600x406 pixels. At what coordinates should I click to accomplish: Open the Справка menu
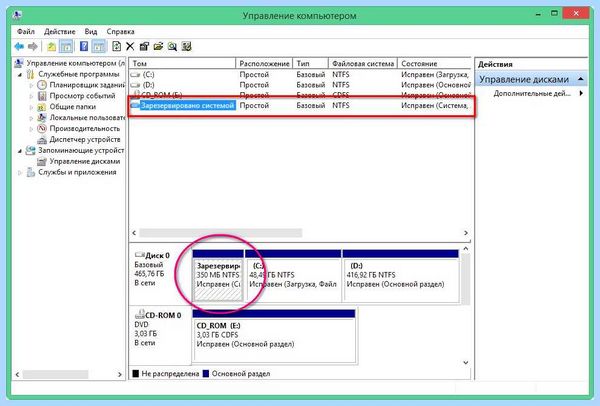coord(120,31)
